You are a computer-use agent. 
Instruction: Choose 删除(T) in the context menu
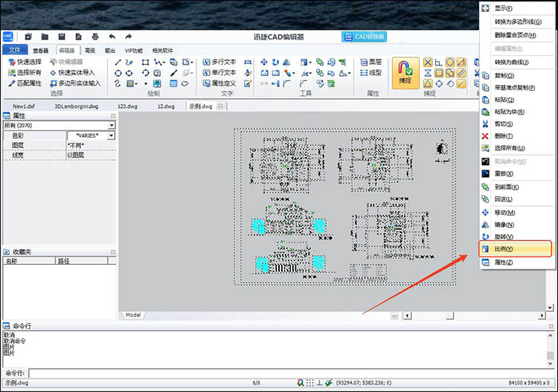click(x=516, y=136)
